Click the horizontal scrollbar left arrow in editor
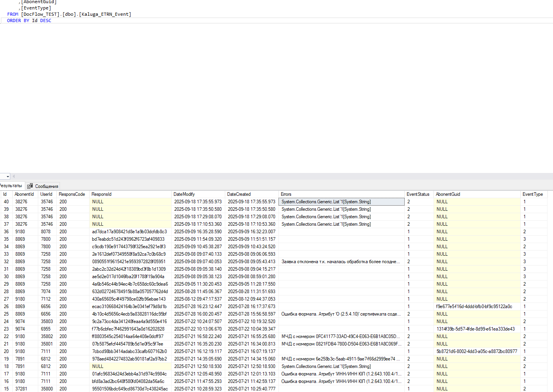The image size is (553, 392). pos(14,176)
